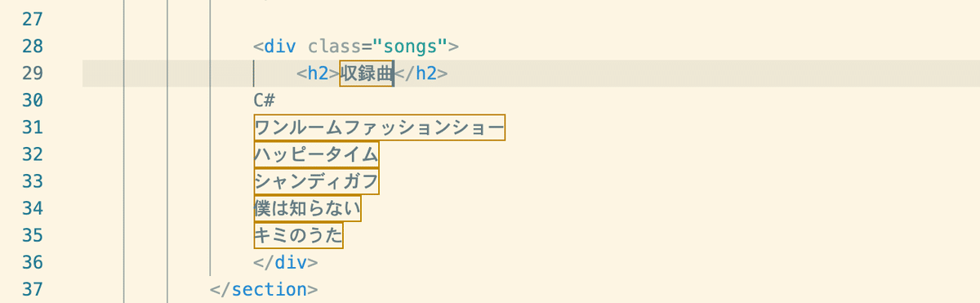980x303 pixels.
Task: Click line number 34 in gutter
Action: 32,208
